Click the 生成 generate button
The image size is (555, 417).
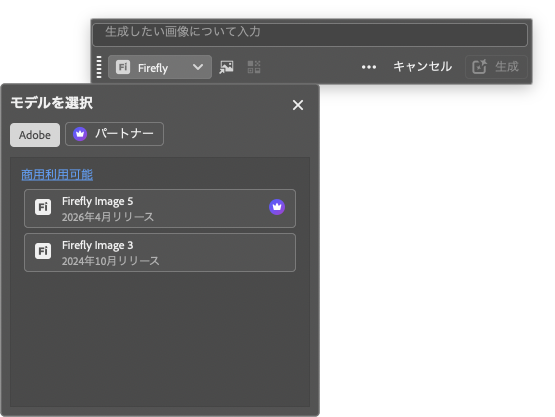tap(496, 67)
